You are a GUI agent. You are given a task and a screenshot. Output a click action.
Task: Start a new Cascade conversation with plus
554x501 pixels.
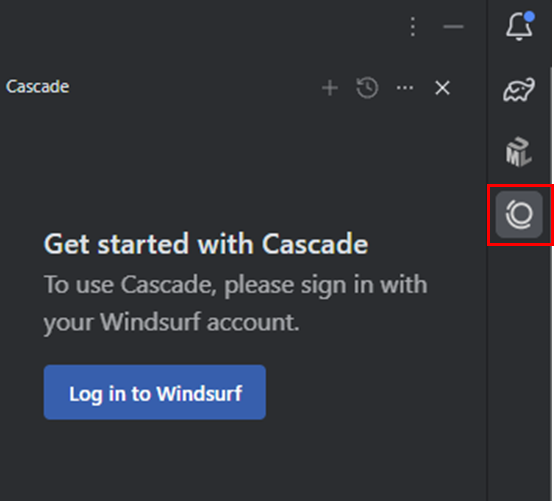[x=330, y=88]
